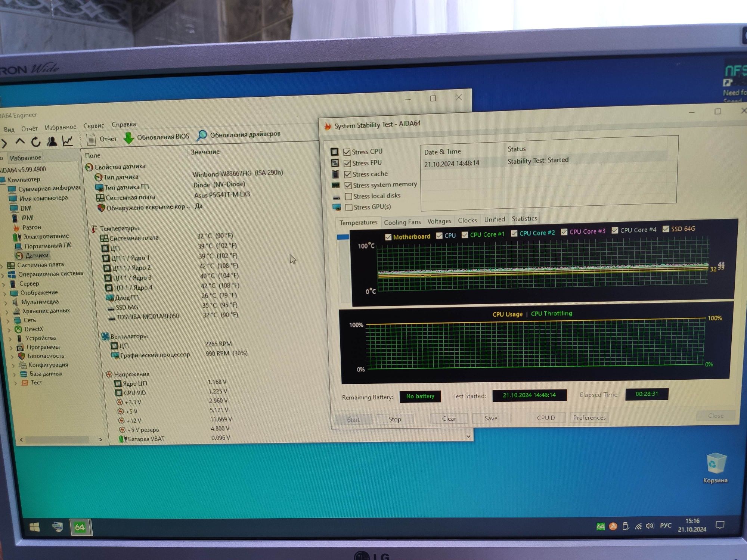Image resolution: width=747 pixels, height=560 pixels.
Task: Click the driver updates magnifier icon
Action: [202, 135]
